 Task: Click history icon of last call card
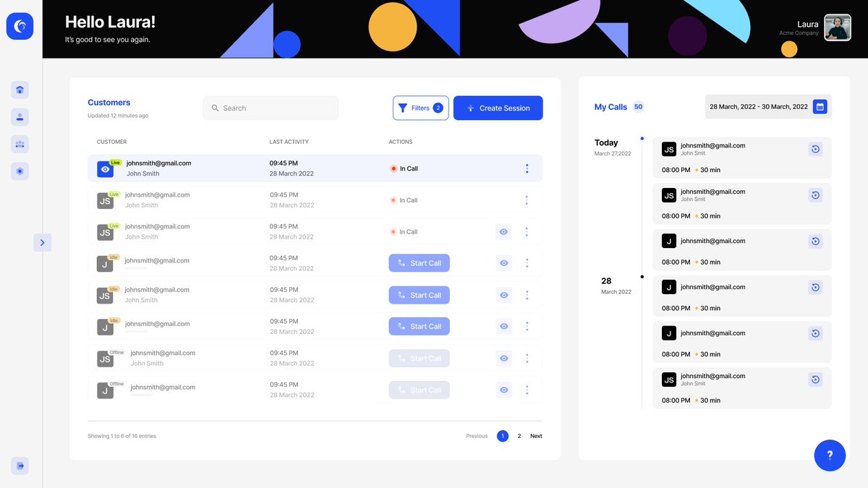(815, 380)
